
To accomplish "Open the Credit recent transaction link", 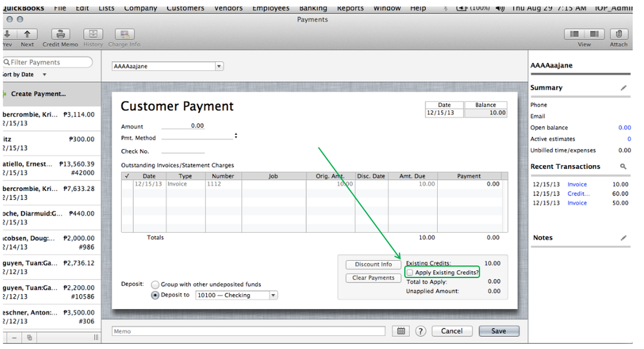I will (x=578, y=194).
